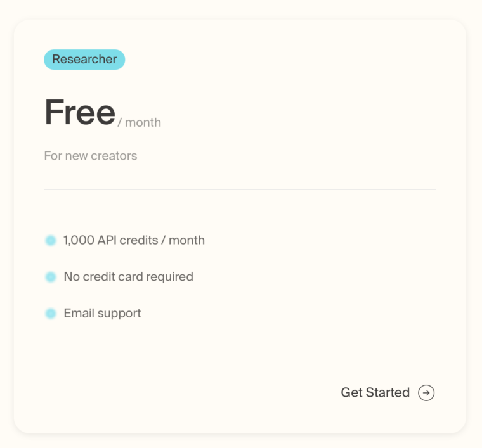482x448 pixels.
Task: Click the word "API" in the first feature
Action: click(x=107, y=241)
